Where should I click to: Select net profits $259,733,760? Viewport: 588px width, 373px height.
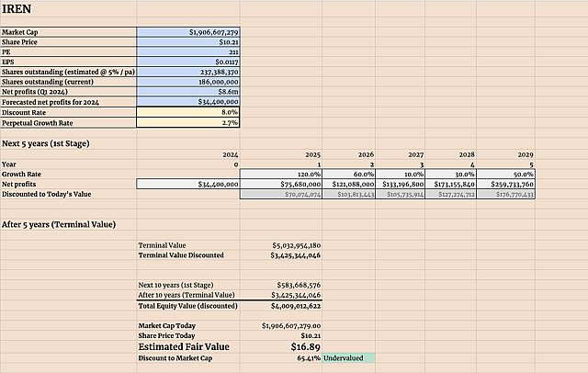506,184
